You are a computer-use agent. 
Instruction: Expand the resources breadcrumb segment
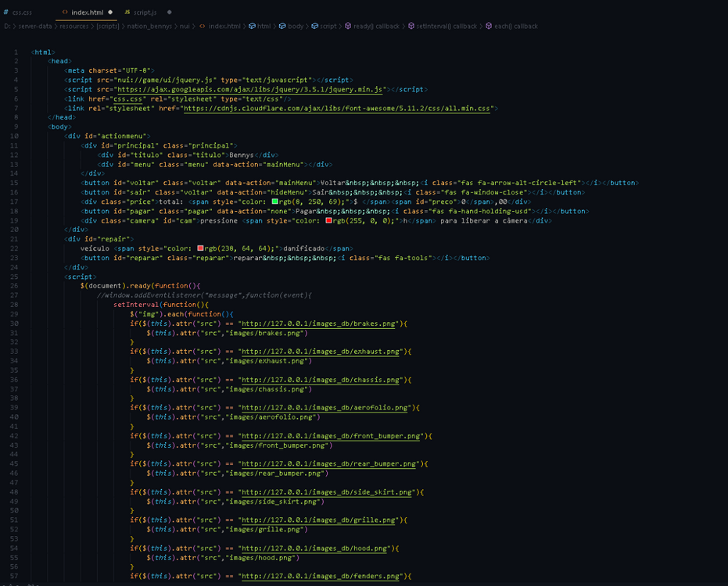[x=77, y=27]
